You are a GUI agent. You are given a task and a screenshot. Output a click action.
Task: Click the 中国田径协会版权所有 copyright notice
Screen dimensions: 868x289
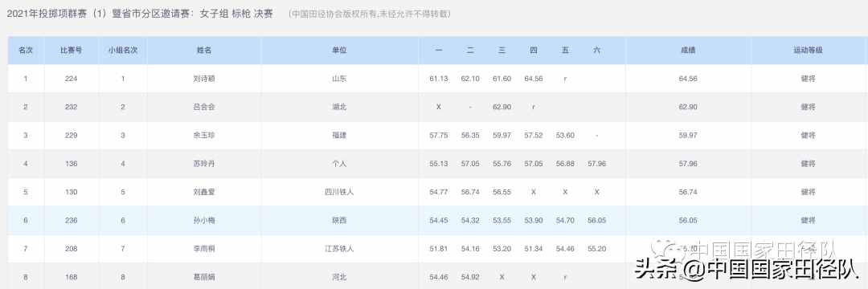point(370,14)
